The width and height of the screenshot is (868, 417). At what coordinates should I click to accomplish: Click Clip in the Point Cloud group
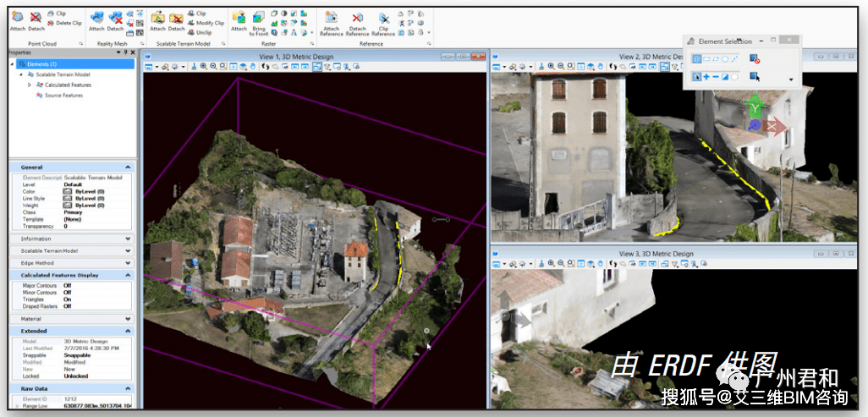point(57,14)
